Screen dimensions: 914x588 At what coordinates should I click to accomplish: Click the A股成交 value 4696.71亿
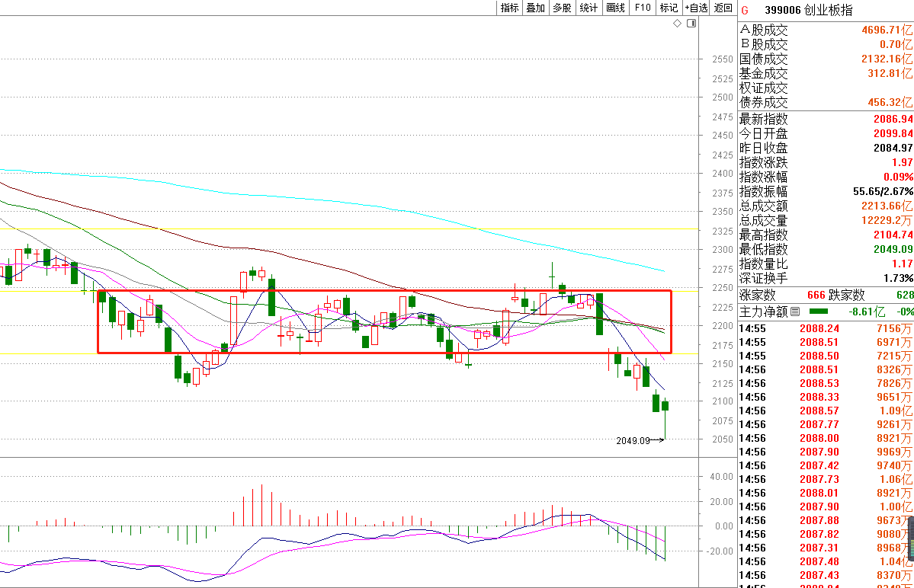point(887,30)
